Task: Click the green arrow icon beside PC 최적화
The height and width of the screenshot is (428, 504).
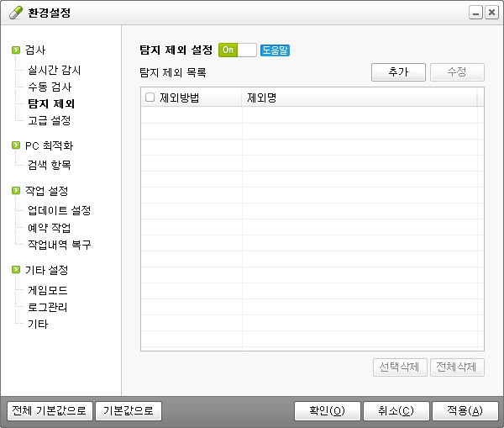Action: [16, 145]
